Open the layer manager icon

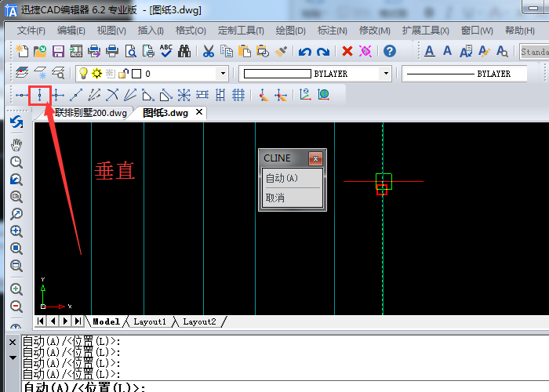coord(22,73)
